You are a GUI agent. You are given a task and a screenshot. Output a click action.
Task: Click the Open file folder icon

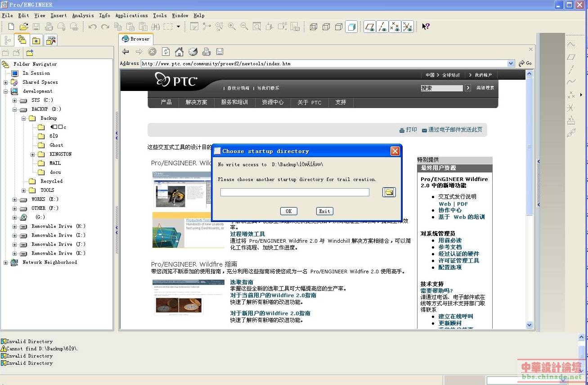tap(24, 27)
